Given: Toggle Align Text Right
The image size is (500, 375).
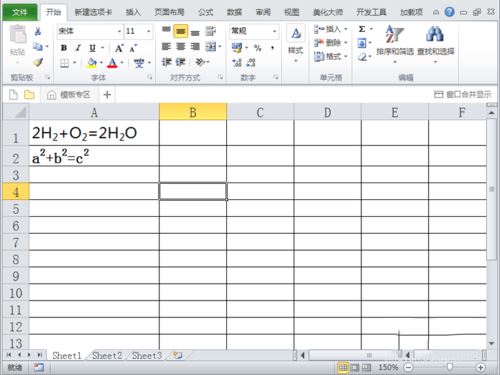Looking at the screenshot, I should point(195,47).
